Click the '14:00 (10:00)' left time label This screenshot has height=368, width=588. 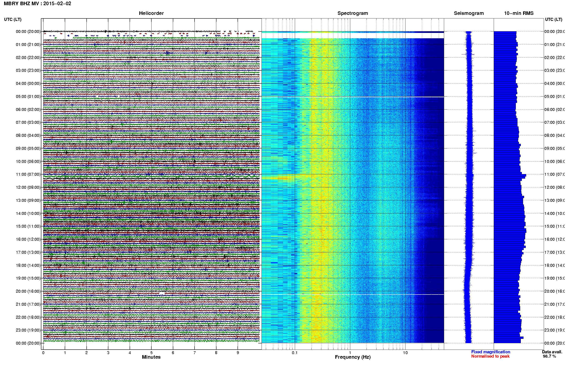(x=28, y=213)
